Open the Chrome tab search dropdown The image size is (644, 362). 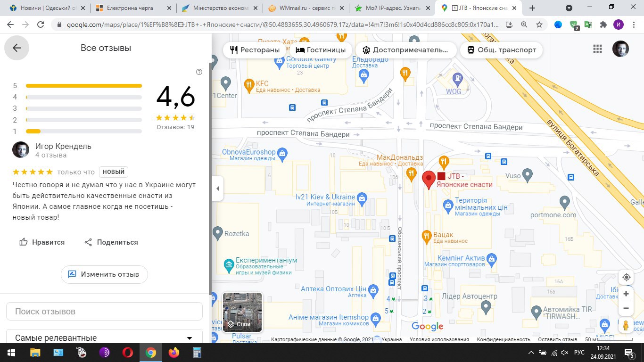pyautogui.click(x=569, y=8)
